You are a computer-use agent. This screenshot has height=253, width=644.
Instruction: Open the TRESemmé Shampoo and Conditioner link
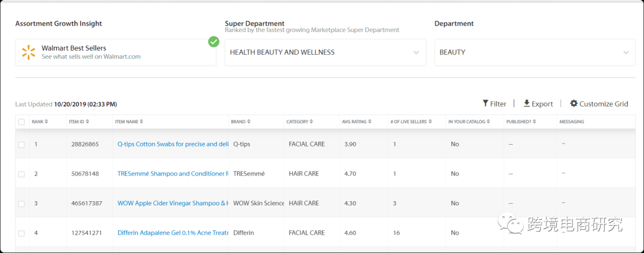click(x=173, y=174)
